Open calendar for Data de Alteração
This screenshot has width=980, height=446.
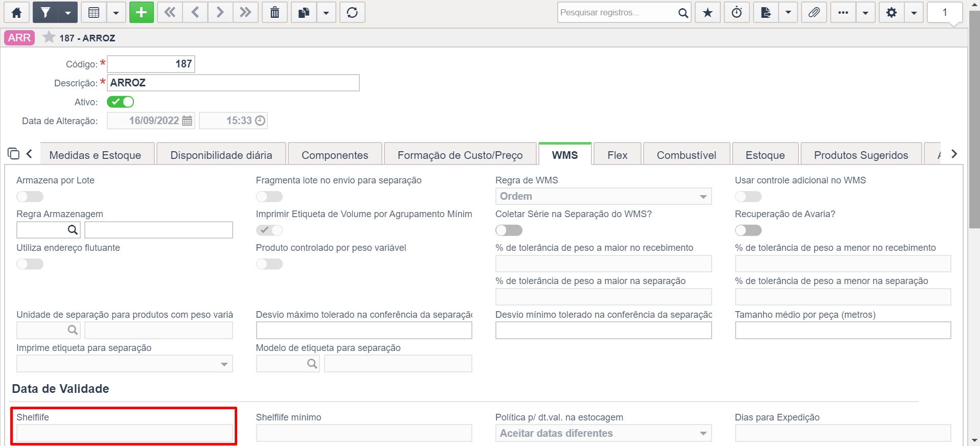[187, 121]
